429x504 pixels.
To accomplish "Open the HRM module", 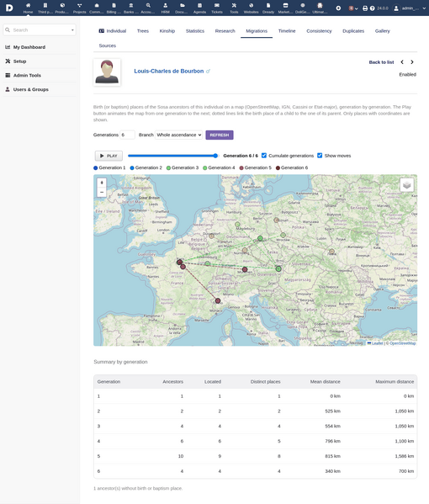I will click(x=165, y=8).
